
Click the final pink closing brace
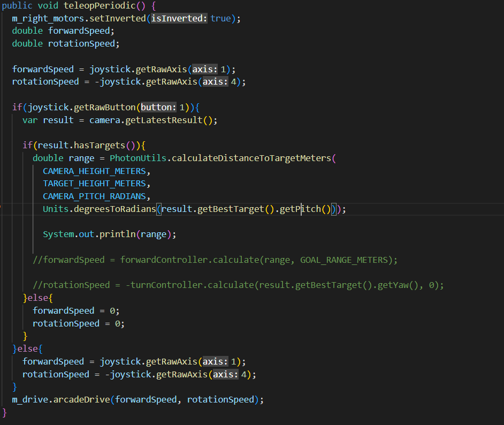click(4, 413)
